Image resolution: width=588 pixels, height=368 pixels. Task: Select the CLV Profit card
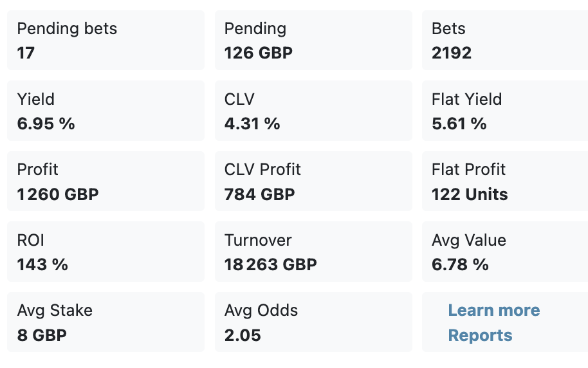pos(313,181)
